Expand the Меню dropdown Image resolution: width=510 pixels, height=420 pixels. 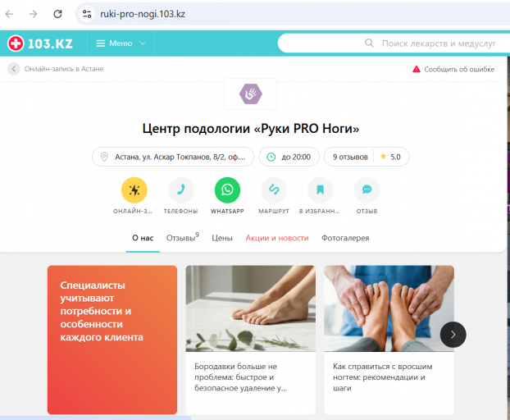coord(121,43)
